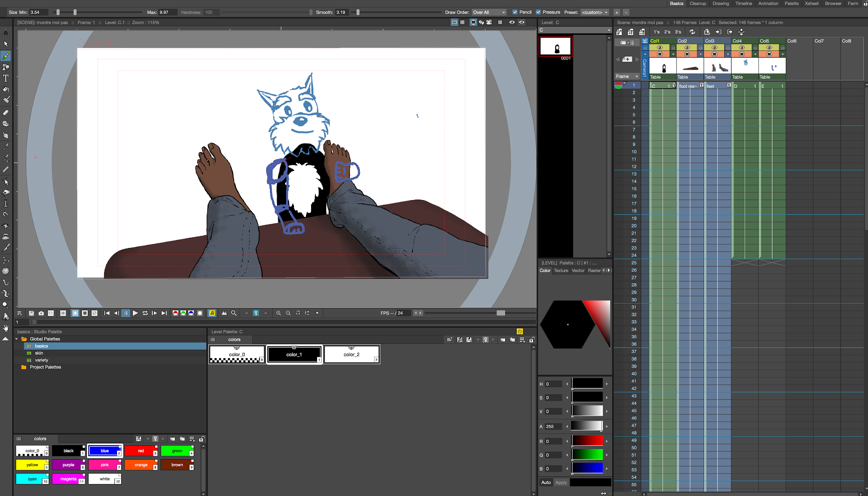Select the skin palette item

(39, 353)
